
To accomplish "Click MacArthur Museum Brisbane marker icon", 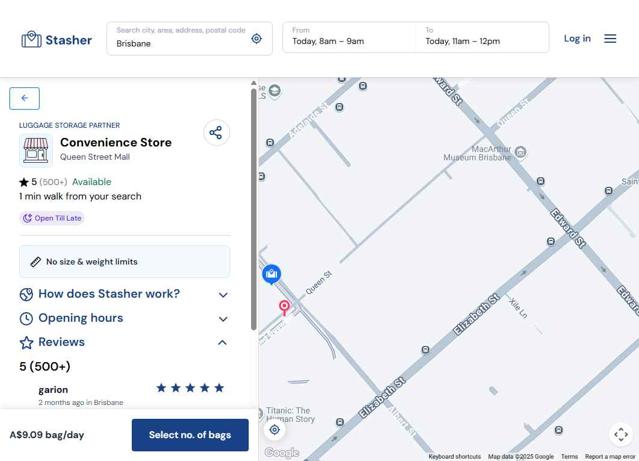I will [x=520, y=152].
